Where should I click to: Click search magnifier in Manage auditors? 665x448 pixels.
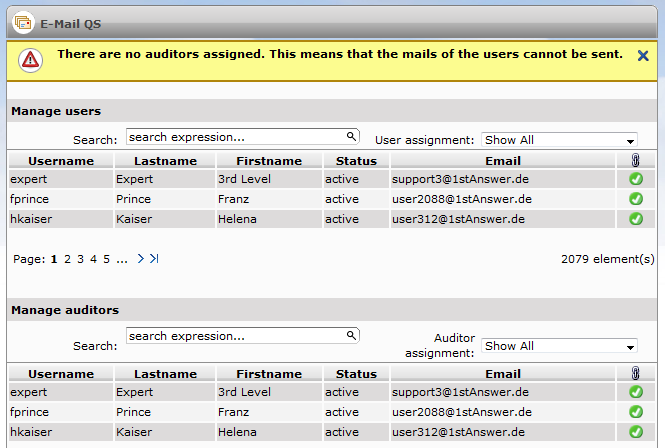[x=351, y=336]
